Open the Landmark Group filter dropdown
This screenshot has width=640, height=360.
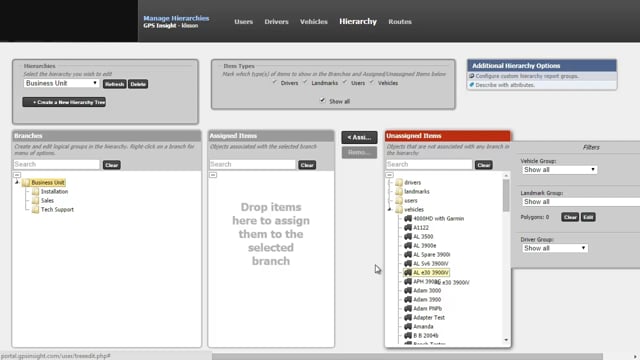click(581, 202)
